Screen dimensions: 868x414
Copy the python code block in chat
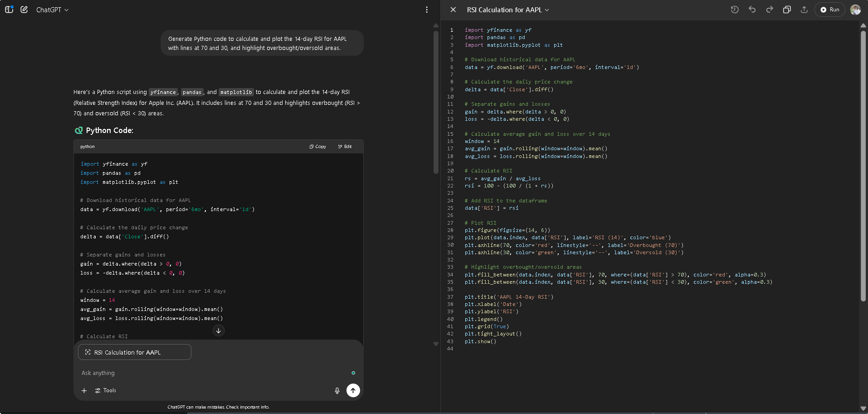(x=318, y=147)
